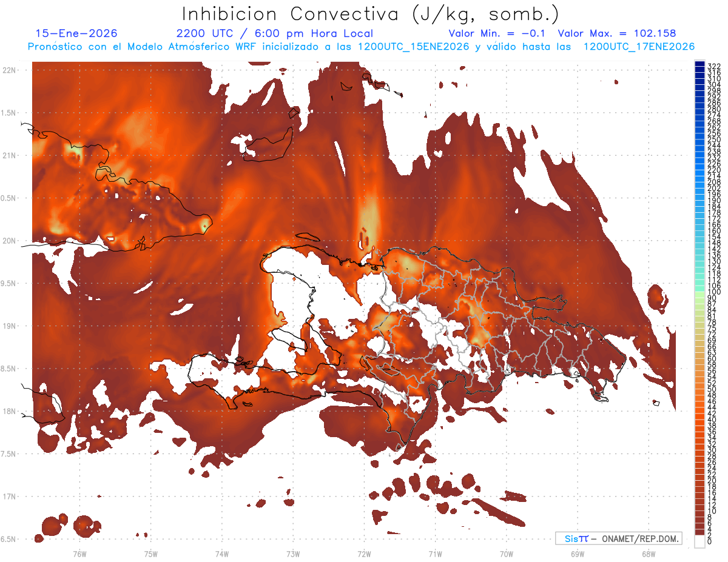This screenshot has height=562, width=728.
Task: Click the '72W' longitude label
Action: pos(365,554)
